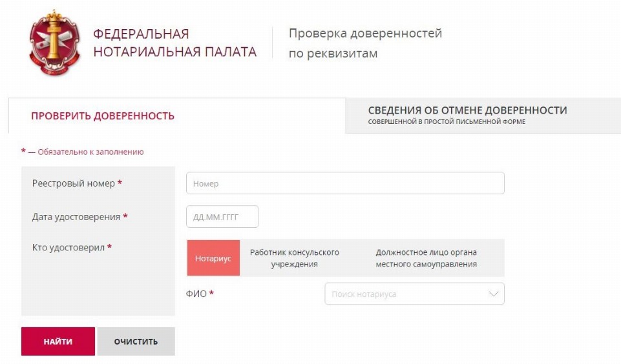
Task: Open СВЕДЕНИЯ ОБ ОТМЕНЕ ДОВЕРЕННОСТИ tab
Action: [467, 110]
